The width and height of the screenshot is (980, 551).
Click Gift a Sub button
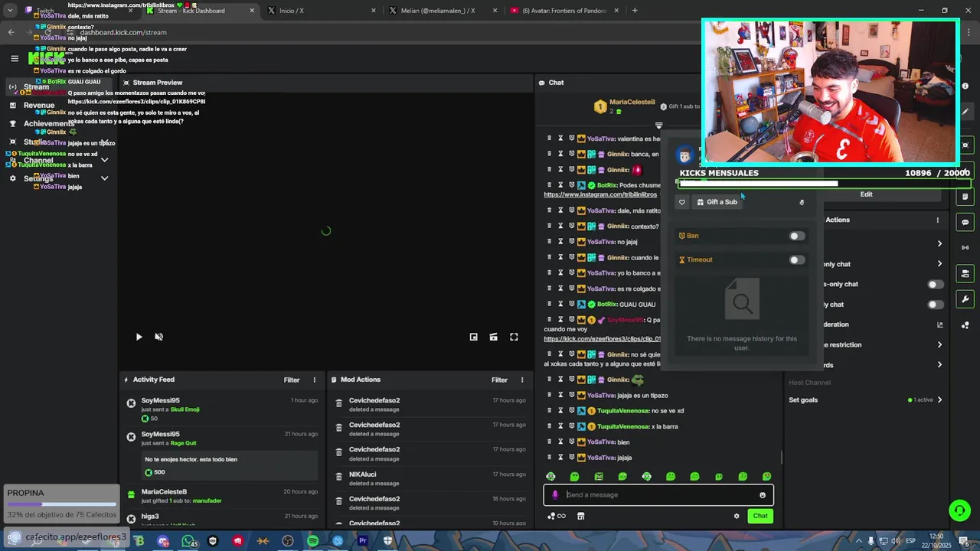pos(717,202)
